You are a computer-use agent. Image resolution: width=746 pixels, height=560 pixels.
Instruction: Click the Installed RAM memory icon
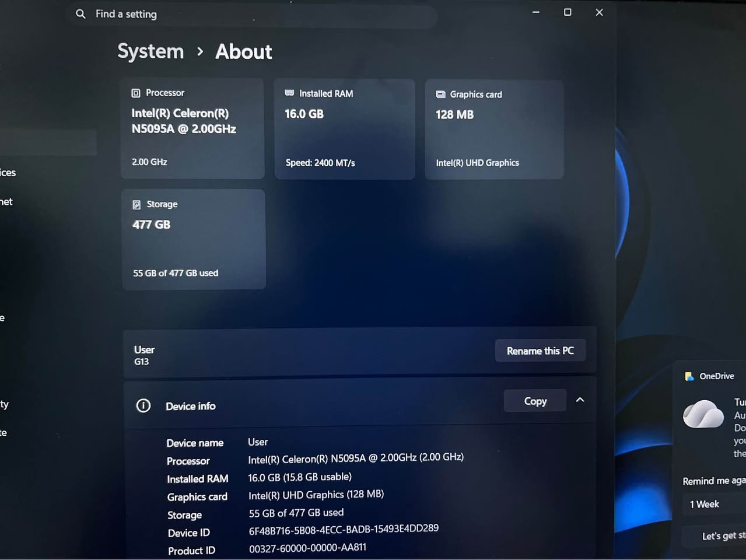coord(289,93)
